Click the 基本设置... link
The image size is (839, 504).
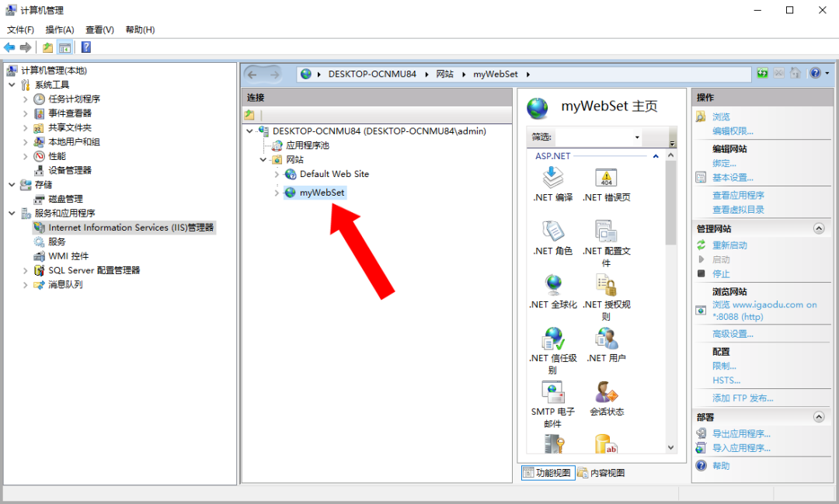coord(733,178)
